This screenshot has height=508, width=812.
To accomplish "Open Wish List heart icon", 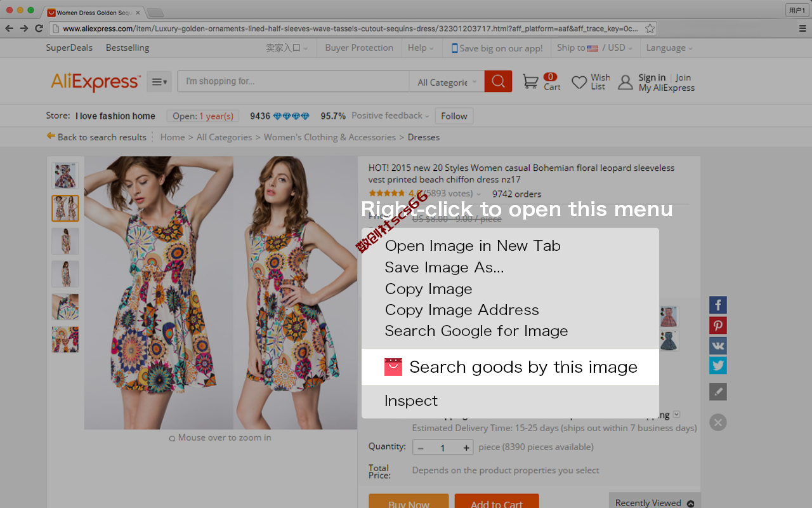I will [x=579, y=83].
